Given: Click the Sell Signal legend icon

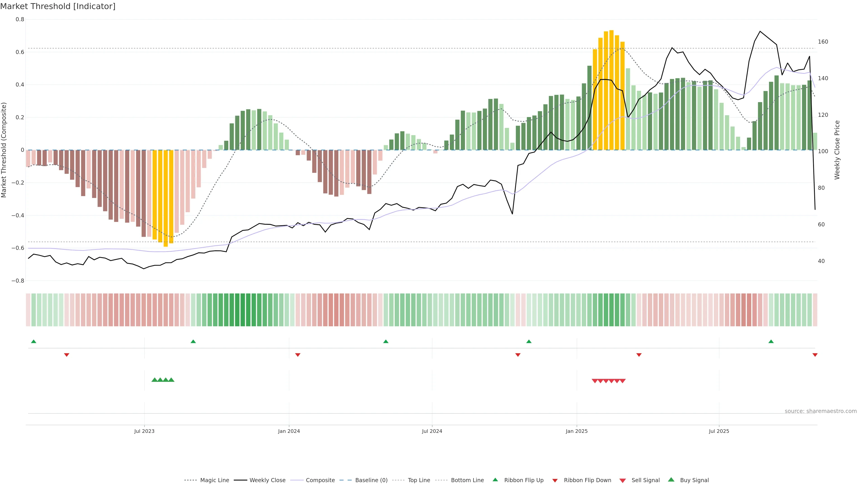Looking at the screenshot, I should point(623,481).
